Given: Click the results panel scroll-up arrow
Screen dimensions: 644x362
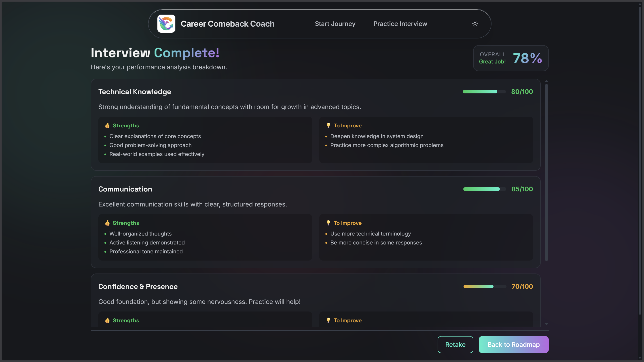Looking at the screenshot, I should (547, 81).
